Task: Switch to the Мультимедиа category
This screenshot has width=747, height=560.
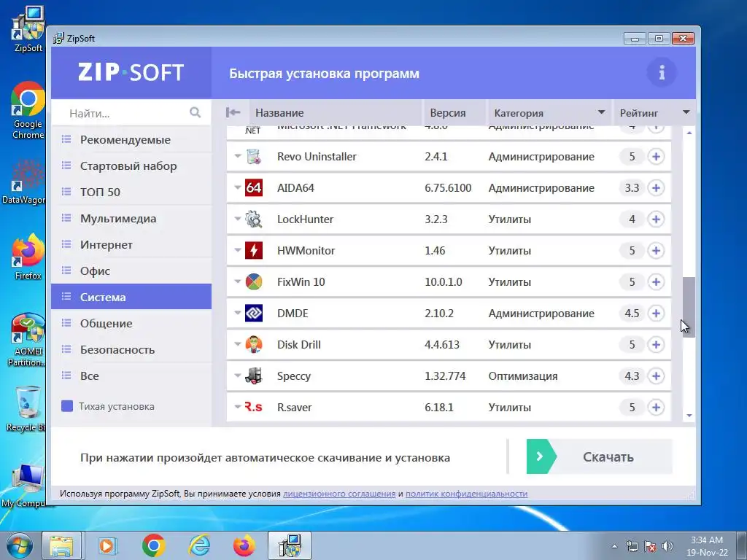Action: coord(131,218)
